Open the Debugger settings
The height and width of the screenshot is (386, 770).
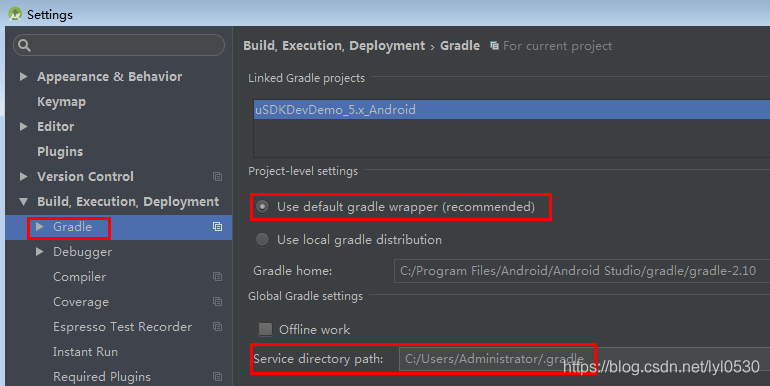coord(82,252)
